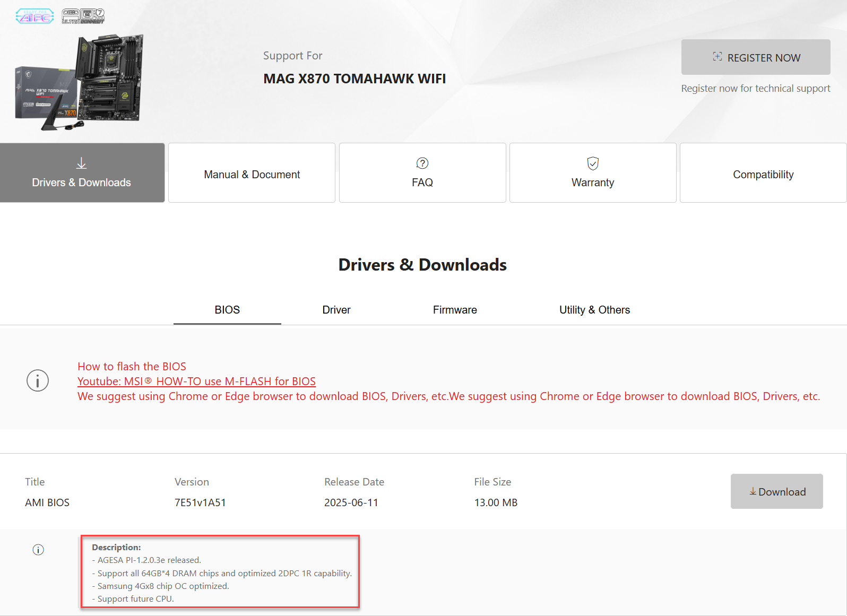This screenshot has height=616, width=847.
Task: Click the MAG X870 TOMAHAWK motherboard image
Action: [x=80, y=82]
